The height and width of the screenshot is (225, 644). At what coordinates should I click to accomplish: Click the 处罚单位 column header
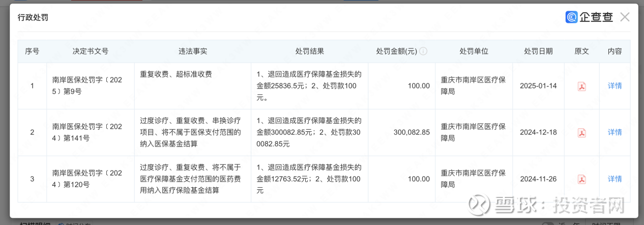(x=474, y=51)
